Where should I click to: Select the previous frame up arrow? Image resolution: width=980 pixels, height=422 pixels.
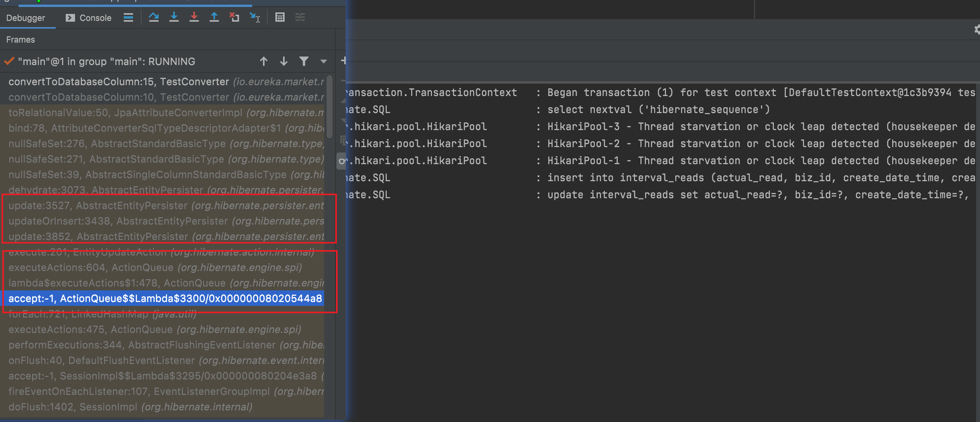click(x=264, y=61)
